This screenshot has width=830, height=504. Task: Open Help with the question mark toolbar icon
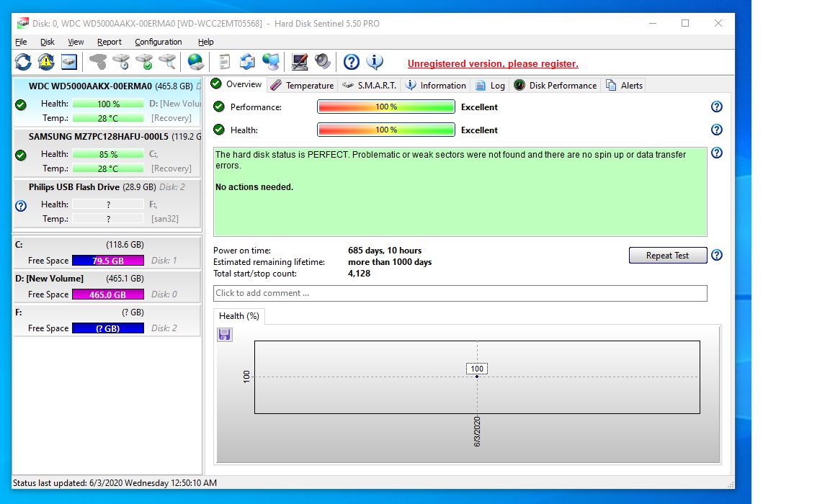coord(351,62)
